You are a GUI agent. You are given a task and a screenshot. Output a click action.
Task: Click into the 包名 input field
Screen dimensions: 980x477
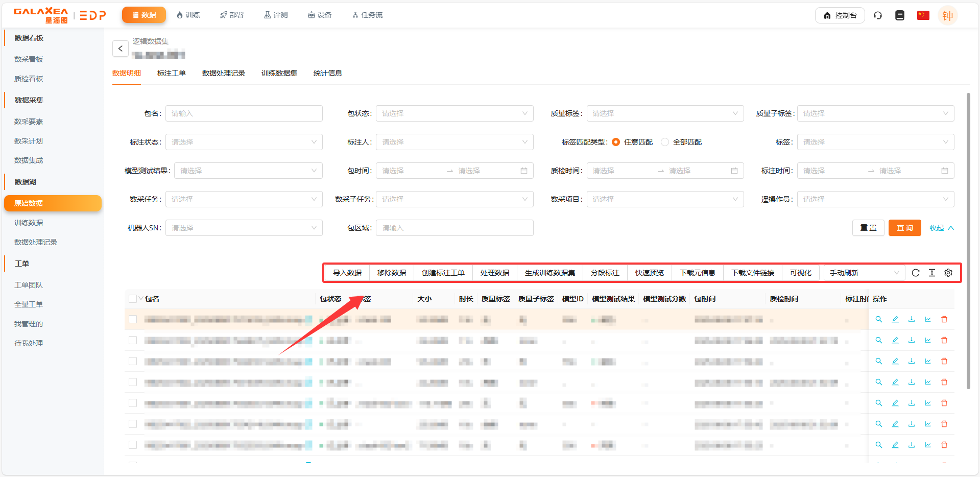244,113
